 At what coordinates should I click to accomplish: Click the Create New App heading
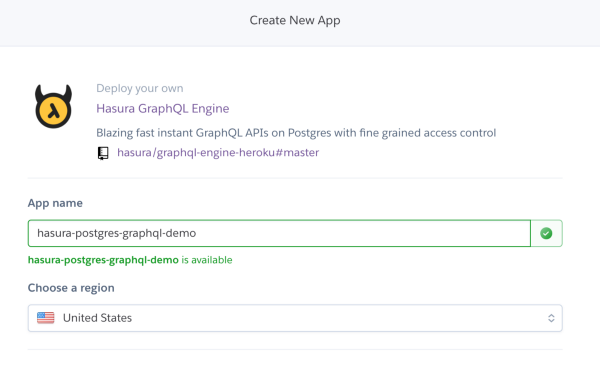pos(295,20)
